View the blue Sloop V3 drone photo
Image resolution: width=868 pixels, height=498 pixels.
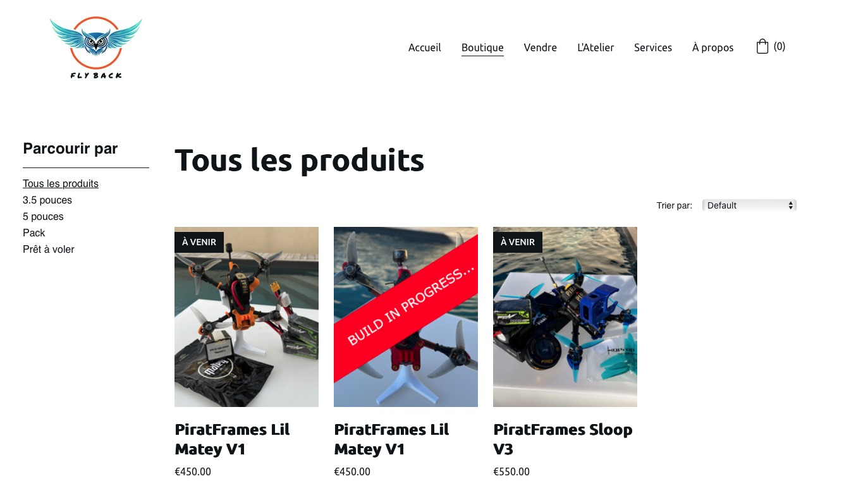[x=565, y=317]
